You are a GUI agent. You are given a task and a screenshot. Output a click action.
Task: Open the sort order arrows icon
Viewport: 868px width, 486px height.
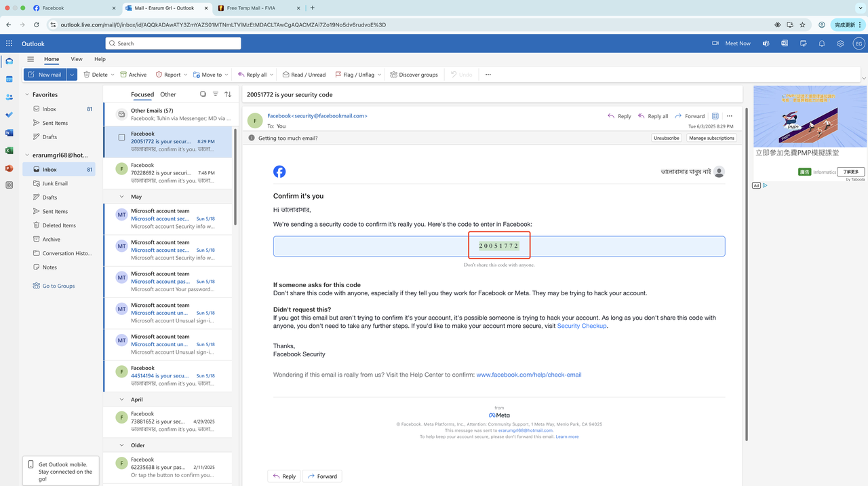pyautogui.click(x=228, y=94)
